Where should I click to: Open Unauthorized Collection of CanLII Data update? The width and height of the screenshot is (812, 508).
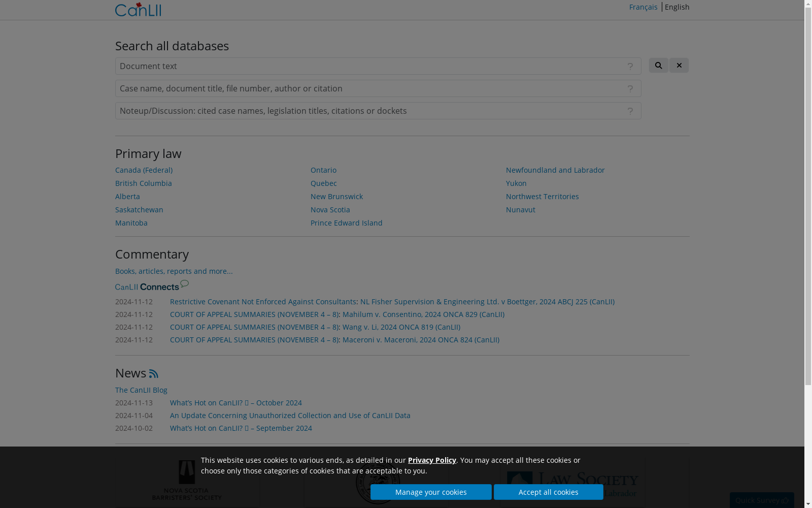(x=290, y=416)
